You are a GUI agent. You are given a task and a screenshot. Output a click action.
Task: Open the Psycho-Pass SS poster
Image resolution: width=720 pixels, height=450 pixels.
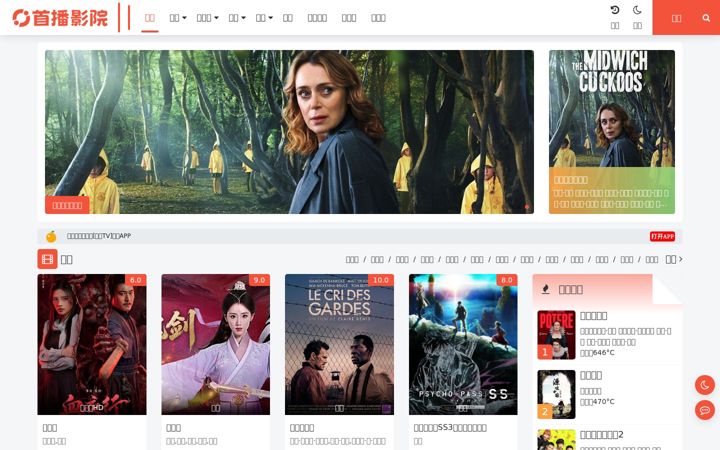click(x=463, y=344)
